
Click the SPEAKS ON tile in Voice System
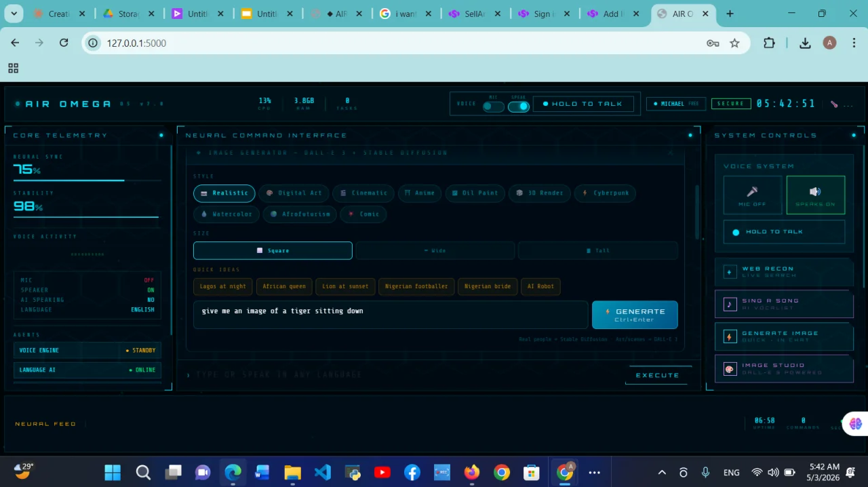coord(816,195)
